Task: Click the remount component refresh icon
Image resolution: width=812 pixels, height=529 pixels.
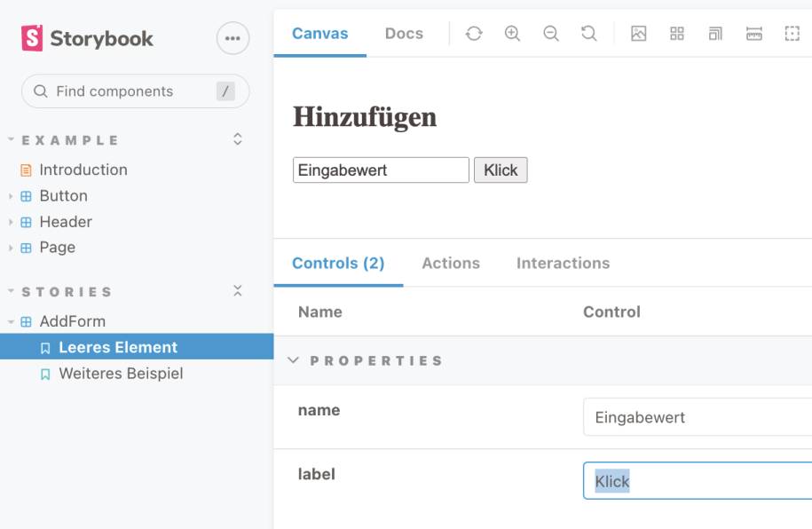Action: click(x=474, y=34)
